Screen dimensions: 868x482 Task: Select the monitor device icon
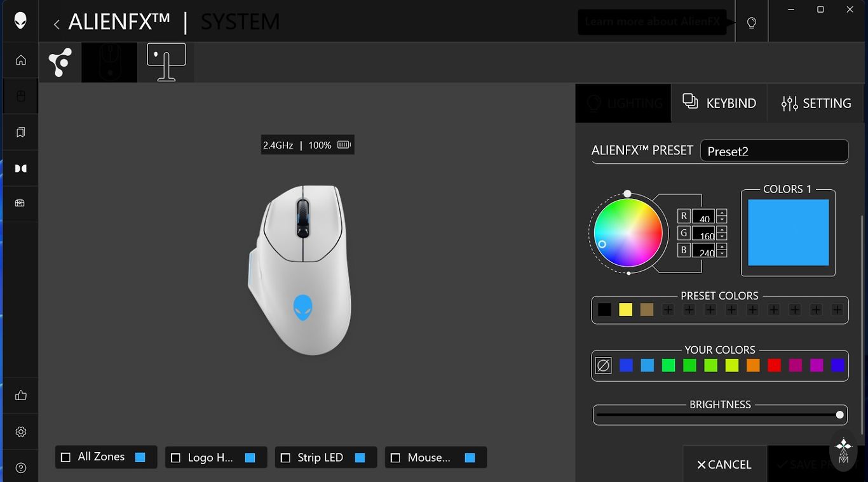coord(166,62)
